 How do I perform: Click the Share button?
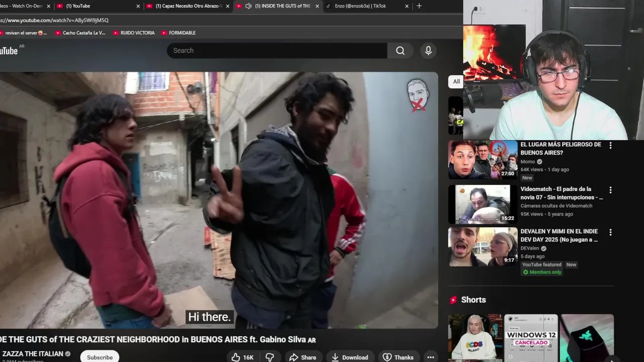click(303, 357)
